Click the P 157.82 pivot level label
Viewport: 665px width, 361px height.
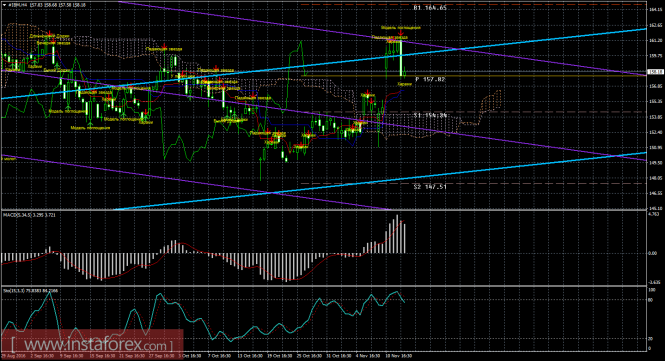(x=430, y=79)
